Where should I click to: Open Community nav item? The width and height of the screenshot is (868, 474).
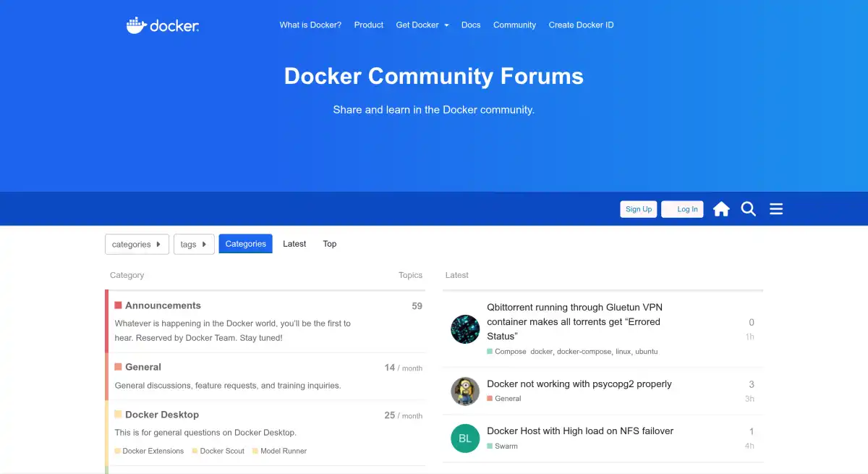tap(514, 25)
